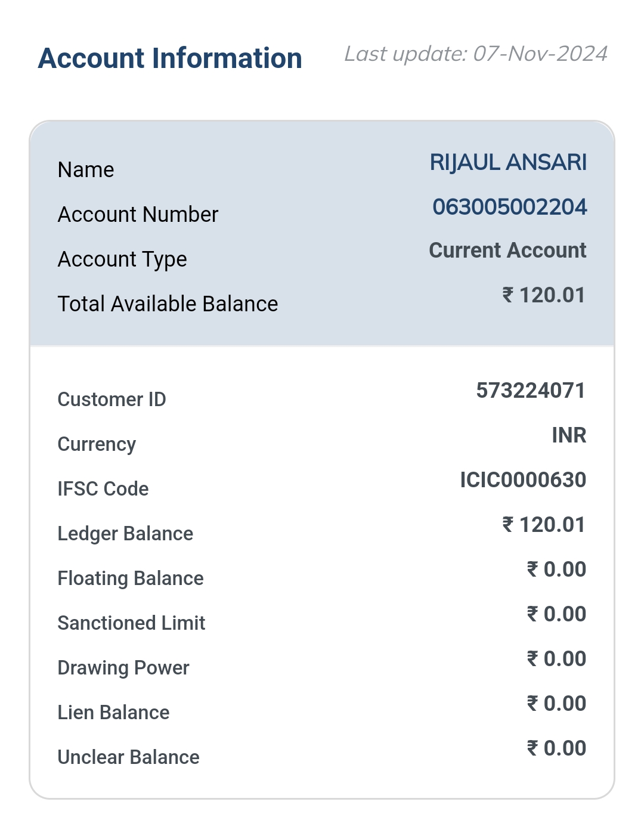The height and width of the screenshot is (817, 644).
Task: Click the Unclear Balance amount
Action: point(556,748)
